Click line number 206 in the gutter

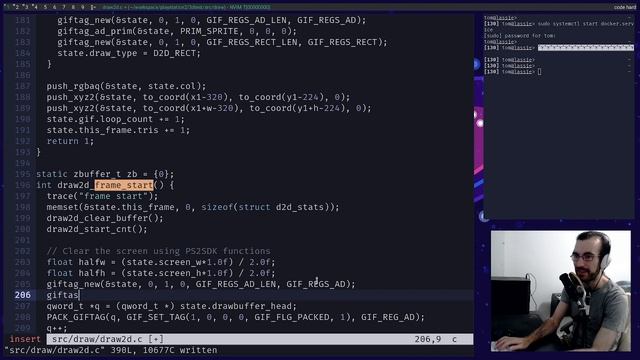pyautogui.click(x=22, y=295)
